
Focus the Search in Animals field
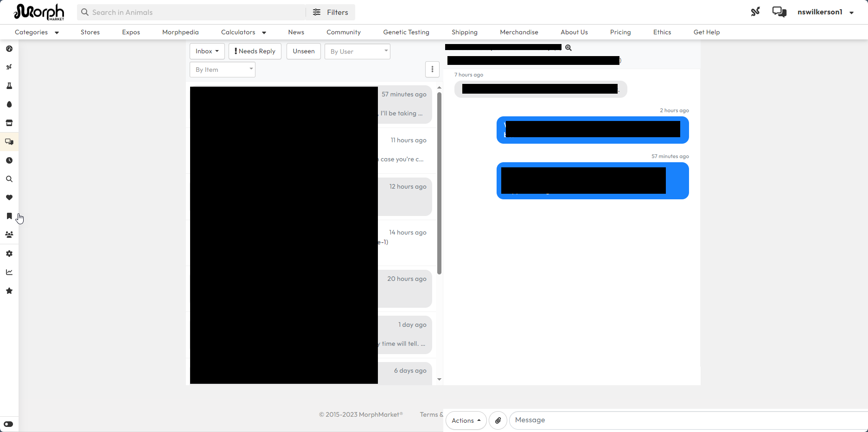pos(191,13)
